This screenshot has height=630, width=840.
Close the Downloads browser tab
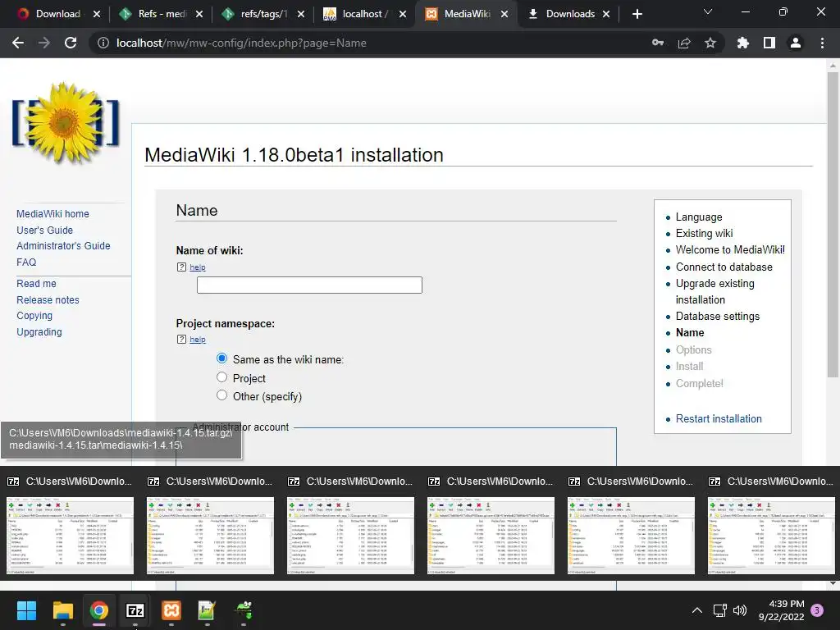point(606,14)
